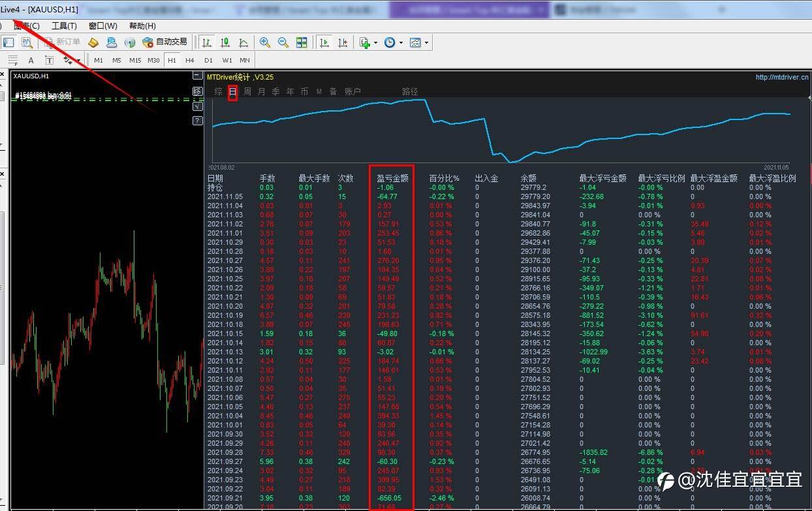Screen dimensions: 812x511
Task: Click the 最大浮亏金额 column header
Action: click(602, 178)
